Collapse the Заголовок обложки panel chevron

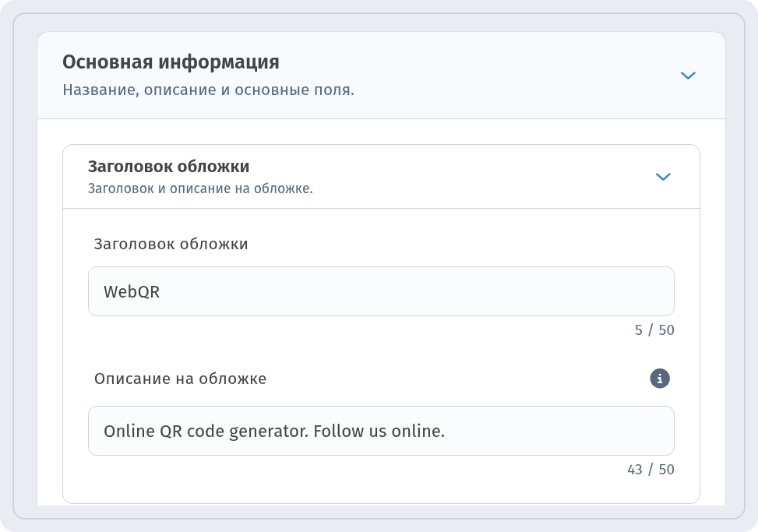tap(663, 177)
